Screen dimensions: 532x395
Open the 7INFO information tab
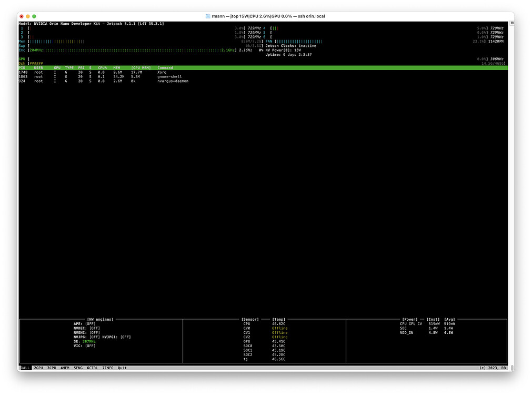(x=107, y=368)
